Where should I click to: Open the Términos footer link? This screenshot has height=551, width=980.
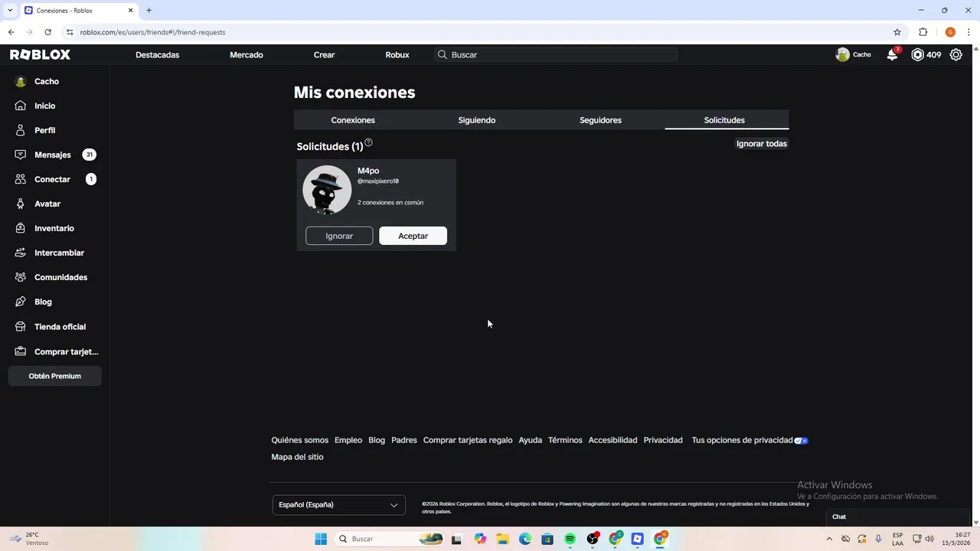click(x=565, y=440)
